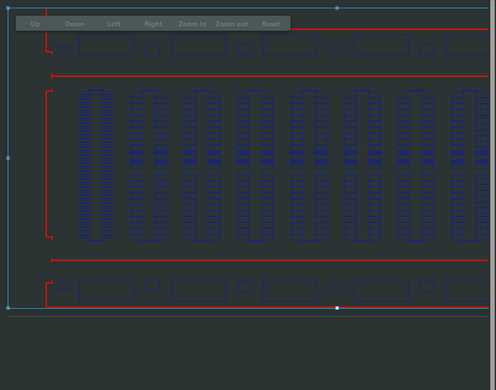Select the first large rectangle in the top row
496x390 pixels.
click(x=107, y=45)
